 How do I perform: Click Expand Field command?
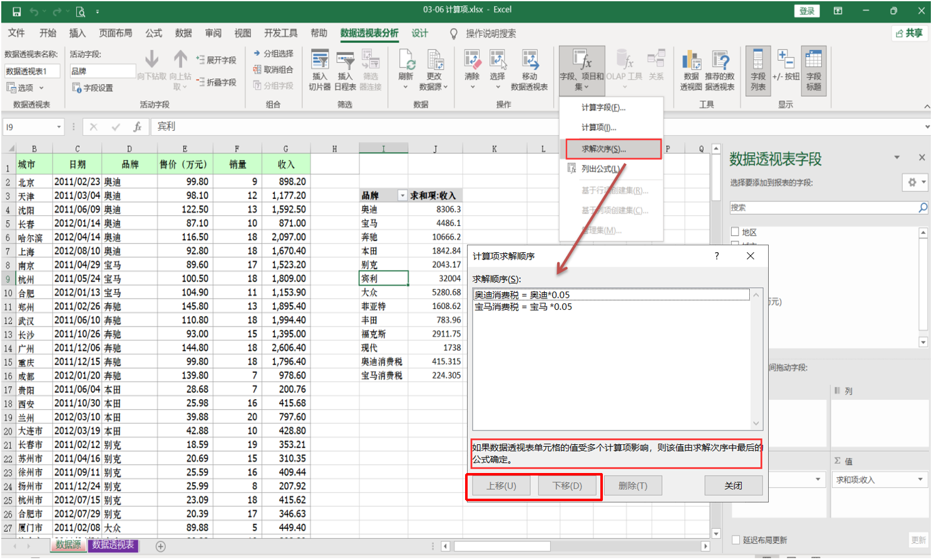click(216, 60)
